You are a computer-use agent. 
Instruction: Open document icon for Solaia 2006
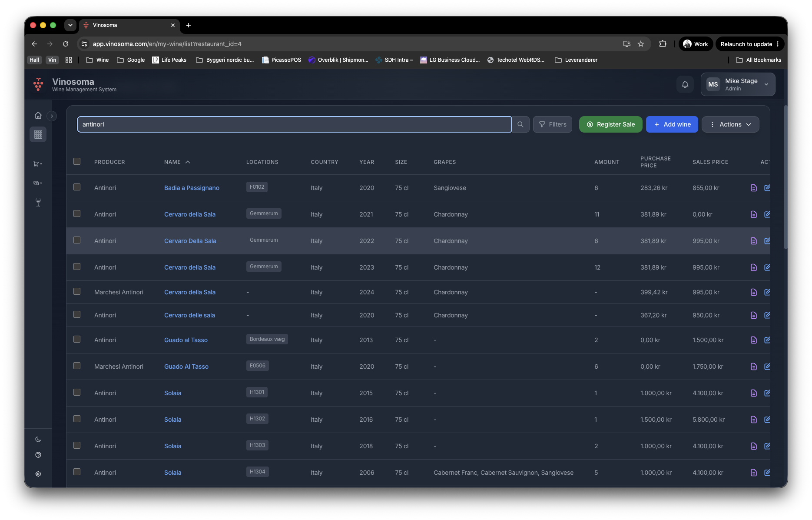click(x=754, y=473)
